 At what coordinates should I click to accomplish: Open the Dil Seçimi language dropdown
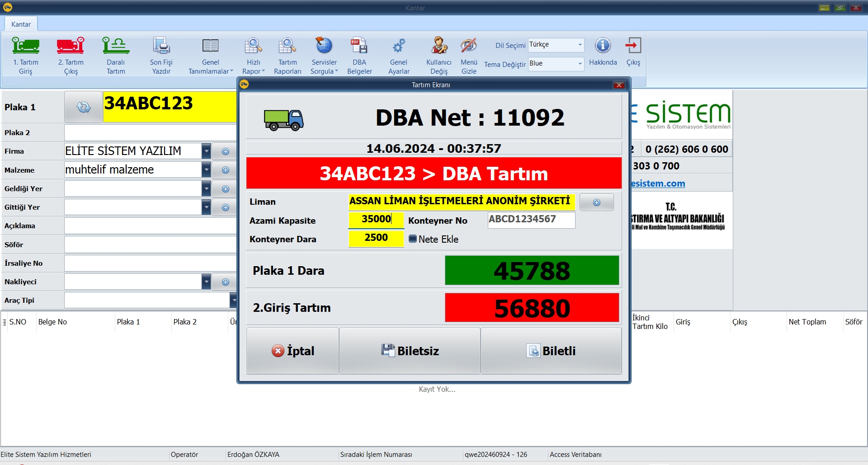click(580, 45)
